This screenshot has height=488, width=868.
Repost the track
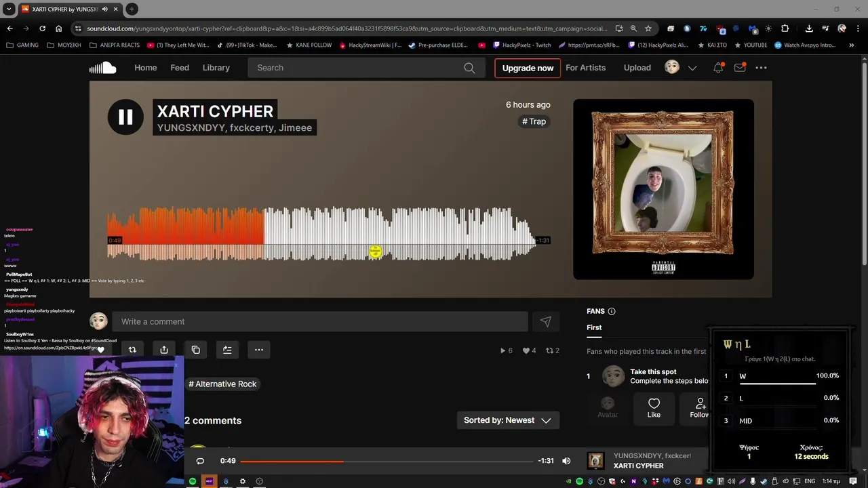tap(132, 350)
